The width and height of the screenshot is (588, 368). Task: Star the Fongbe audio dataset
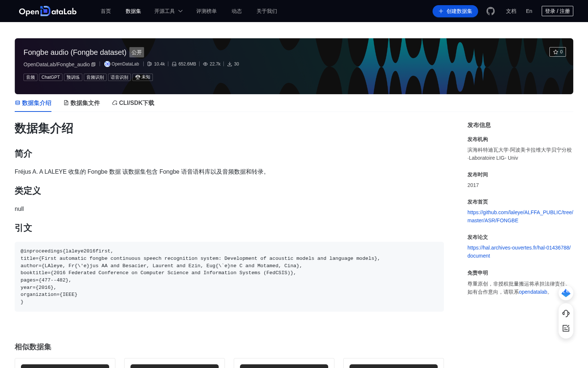click(x=557, y=52)
